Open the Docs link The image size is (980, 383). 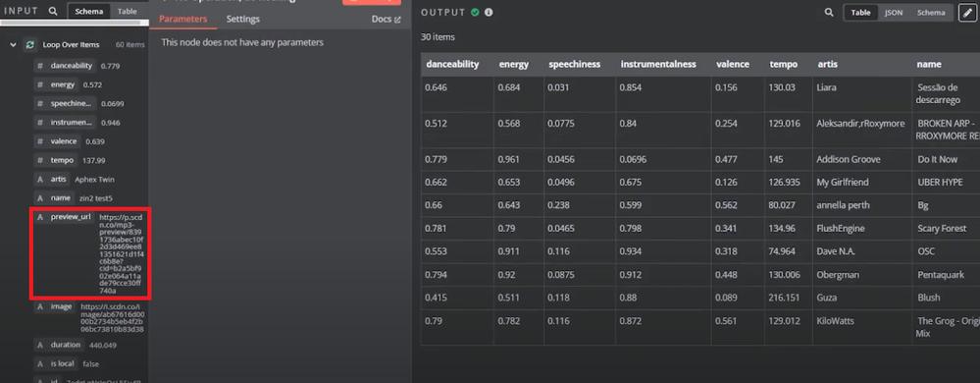pyautogui.click(x=386, y=19)
